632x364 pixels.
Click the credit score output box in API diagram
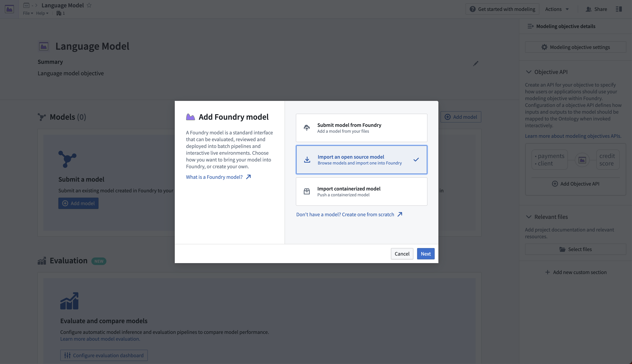(608, 160)
